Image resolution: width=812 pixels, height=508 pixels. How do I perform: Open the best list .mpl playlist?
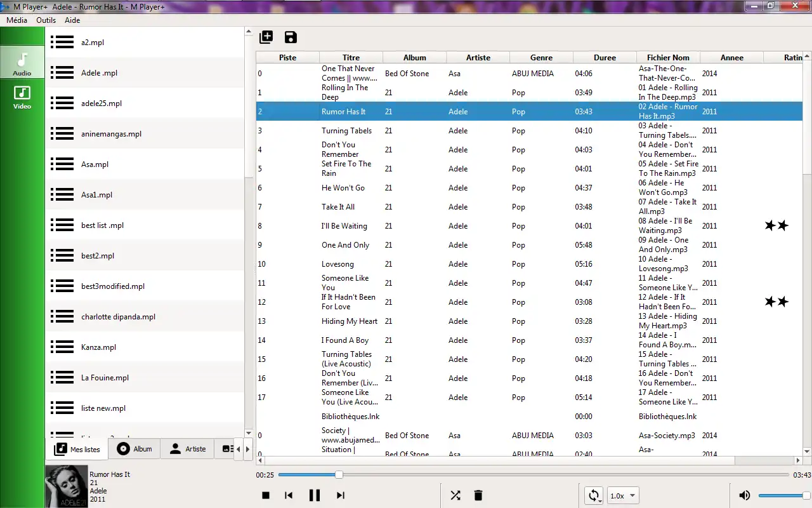(145, 225)
